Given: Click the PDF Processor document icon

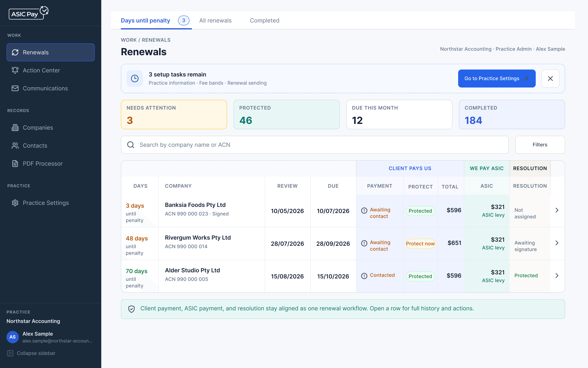Looking at the screenshot, I should tap(15, 164).
